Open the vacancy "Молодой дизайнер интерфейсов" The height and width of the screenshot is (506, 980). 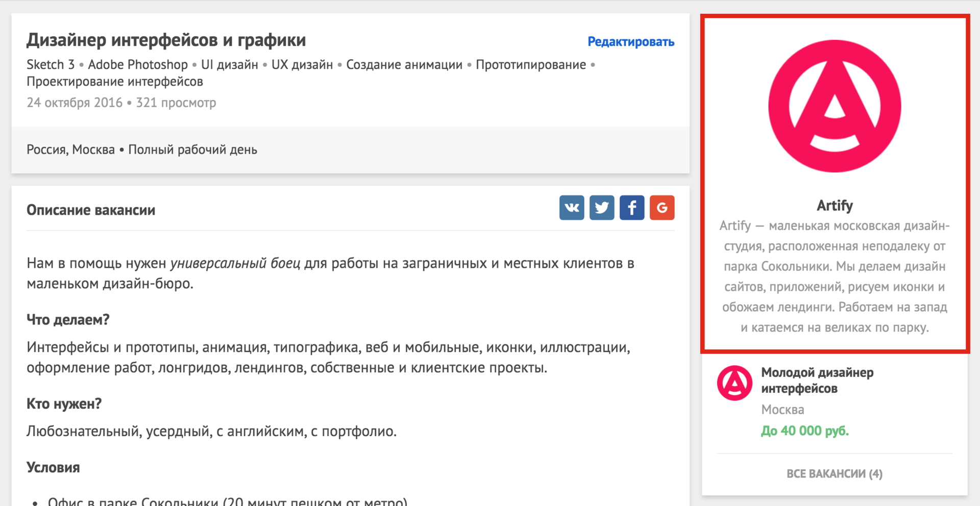[817, 380]
